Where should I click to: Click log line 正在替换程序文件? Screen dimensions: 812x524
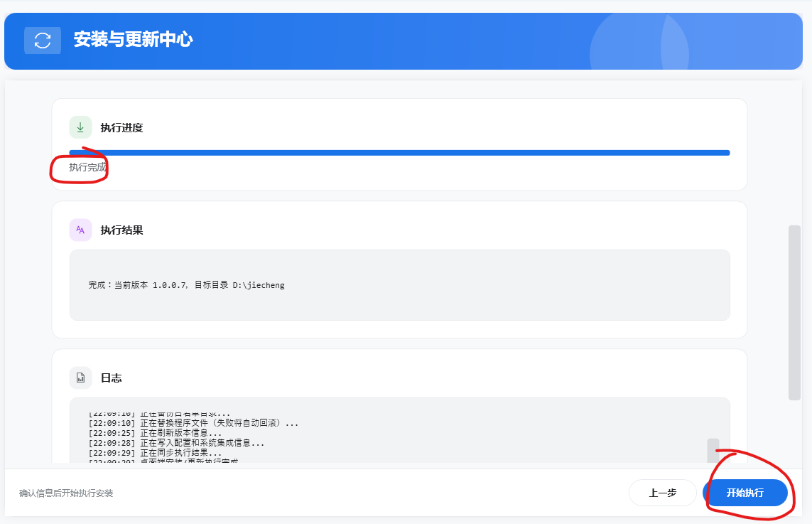(x=193, y=423)
